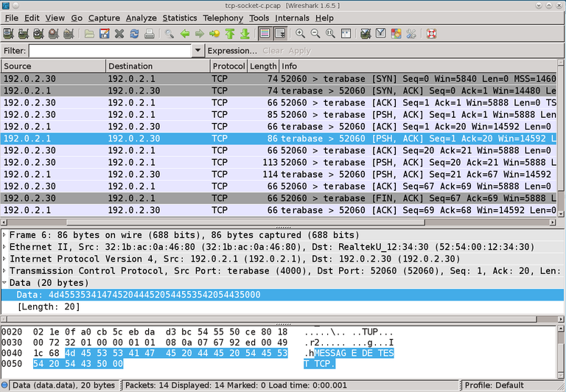
Task: Collapse the Data (20 bytes) node
Action: (4, 283)
